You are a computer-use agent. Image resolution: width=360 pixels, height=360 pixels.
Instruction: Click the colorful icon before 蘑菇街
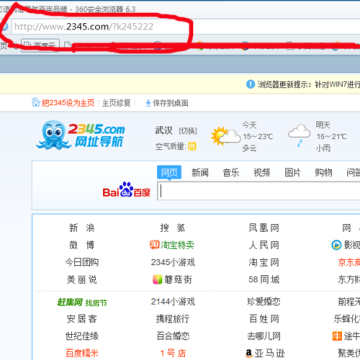(158, 280)
